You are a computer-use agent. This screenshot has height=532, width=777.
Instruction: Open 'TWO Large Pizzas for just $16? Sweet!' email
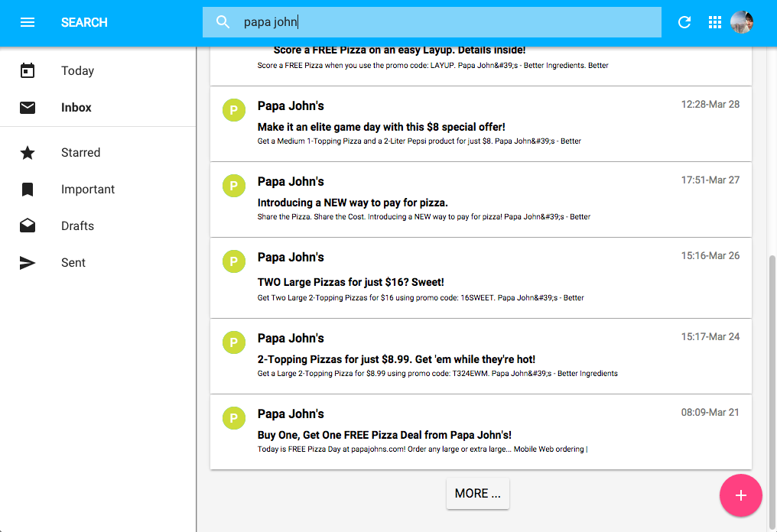tap(481, 278)
